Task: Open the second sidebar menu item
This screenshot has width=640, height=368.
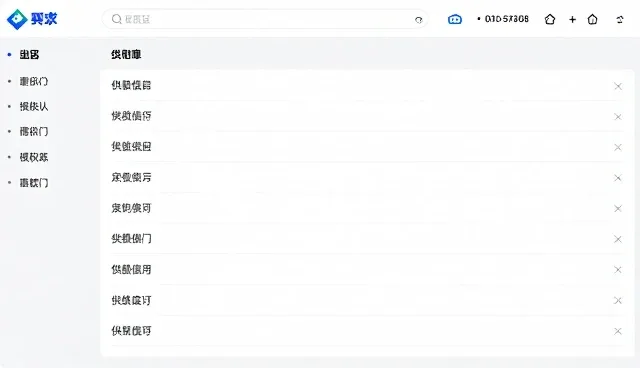Action: pos(34,82)
